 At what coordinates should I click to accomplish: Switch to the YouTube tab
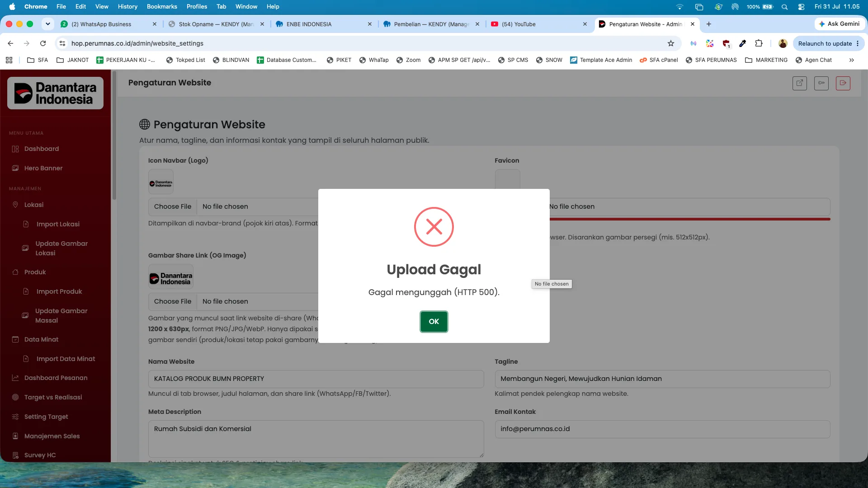(x=539, y=24)
